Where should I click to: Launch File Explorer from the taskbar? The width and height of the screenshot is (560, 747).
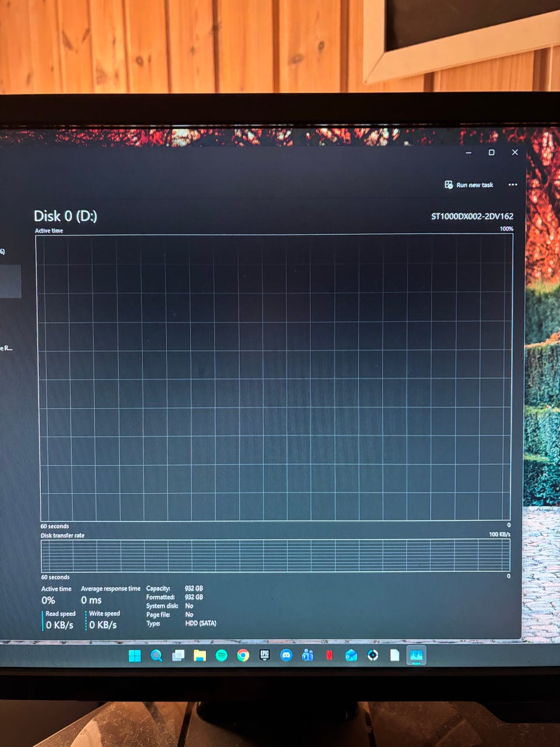200,655
